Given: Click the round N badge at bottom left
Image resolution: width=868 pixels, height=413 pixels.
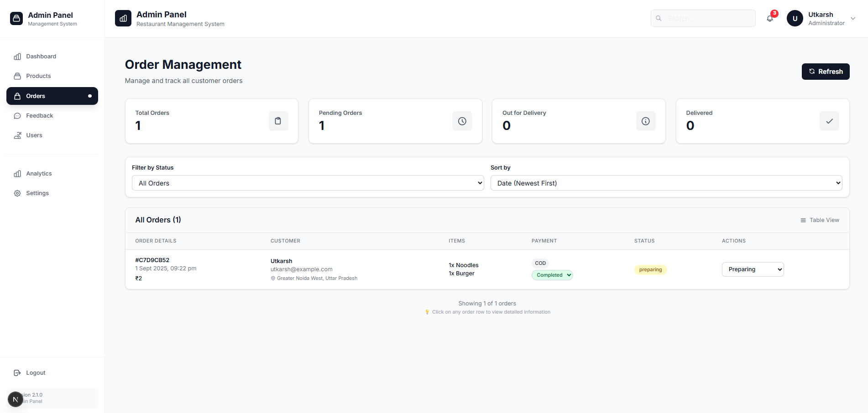Looking at the screenshot, I should 16,399.
